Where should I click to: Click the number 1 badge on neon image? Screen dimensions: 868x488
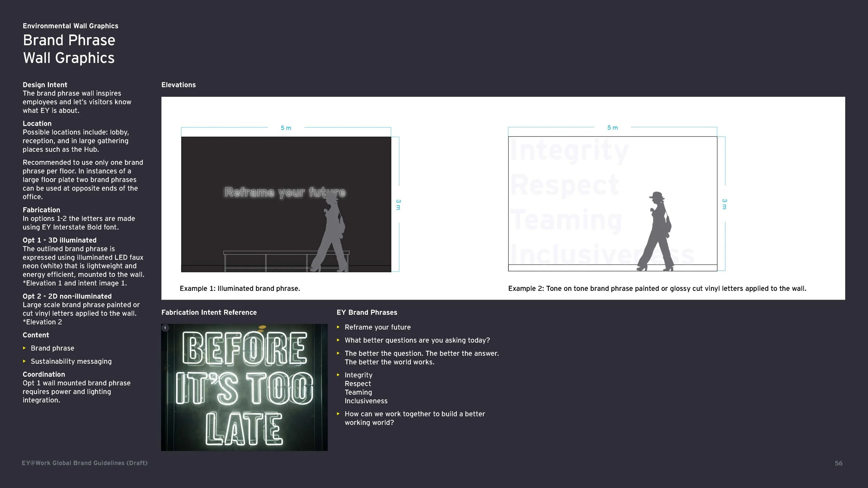pos(165,328)
